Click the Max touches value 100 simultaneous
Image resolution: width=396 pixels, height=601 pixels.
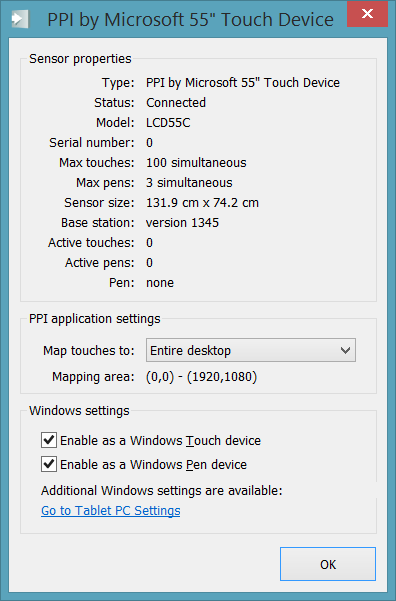(x=196, y=163)
